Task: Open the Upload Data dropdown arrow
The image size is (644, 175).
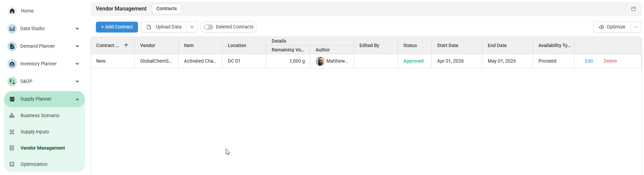Action: click(192, 27)
